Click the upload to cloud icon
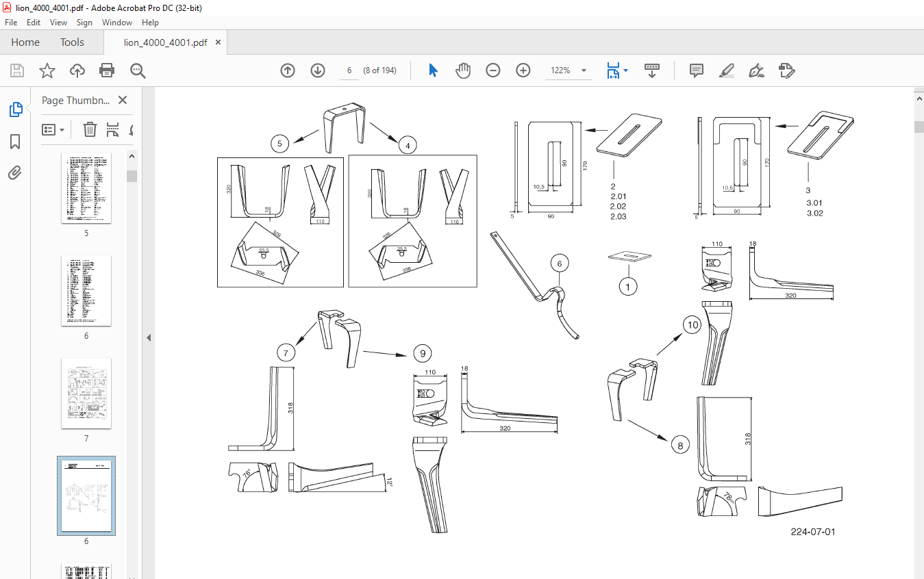 [x=77, y=70]
